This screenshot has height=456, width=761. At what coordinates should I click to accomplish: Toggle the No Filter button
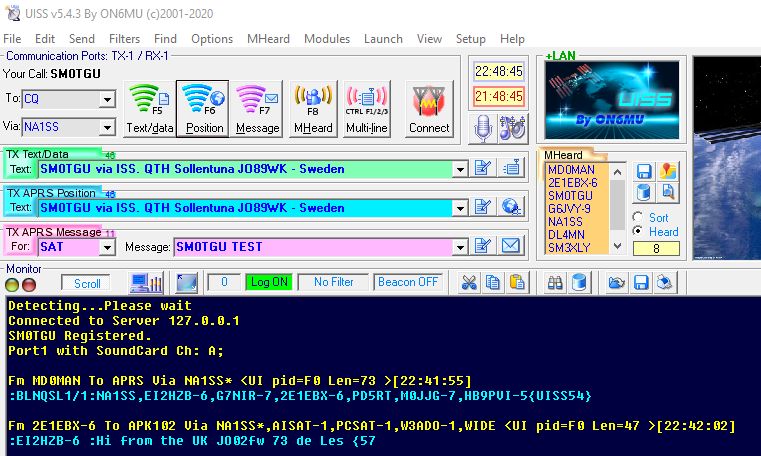[333, 282]
